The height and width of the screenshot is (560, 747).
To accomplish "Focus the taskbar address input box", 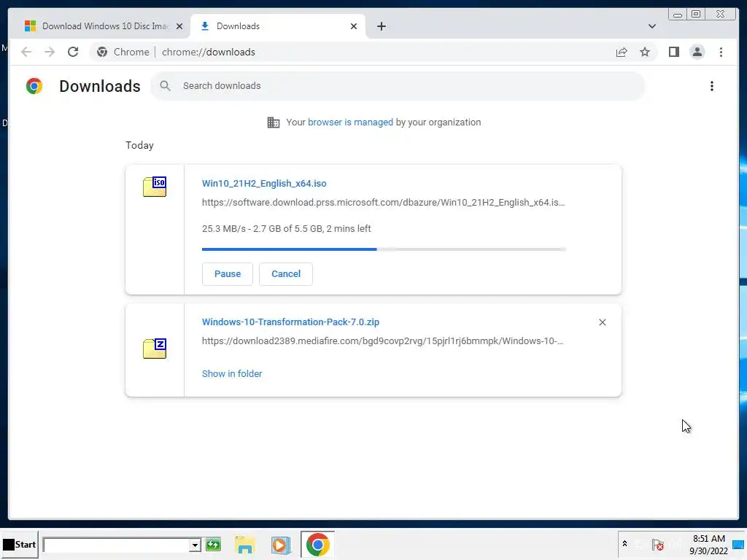I will (117, 545).
